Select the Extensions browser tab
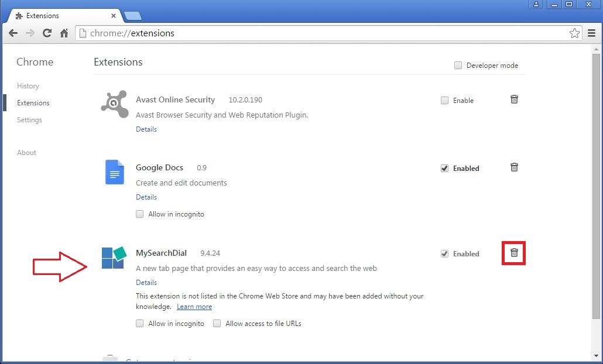Screen dimensions: 603x364 (64, 16)
